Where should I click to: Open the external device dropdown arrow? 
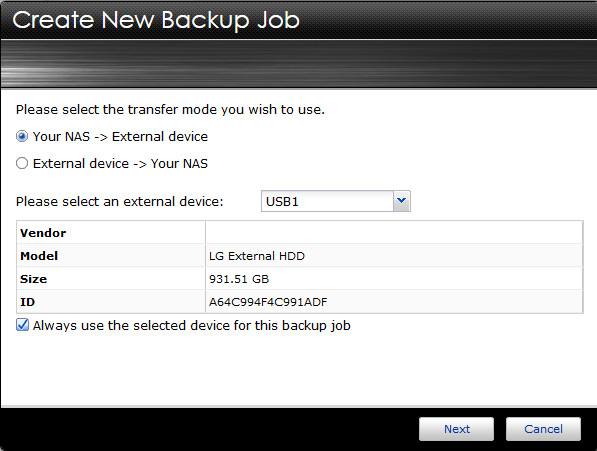pos(401,201)
